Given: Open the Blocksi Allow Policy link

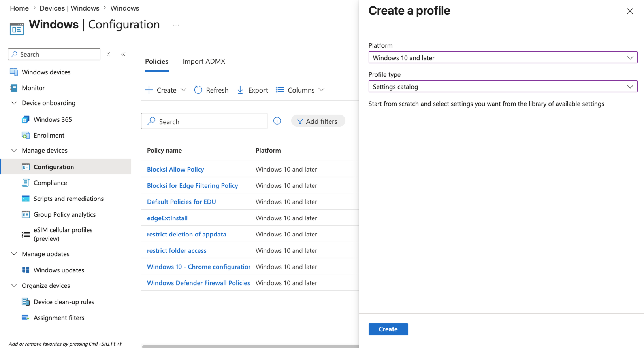Looking at the screenshot, I should coord(175,169).
